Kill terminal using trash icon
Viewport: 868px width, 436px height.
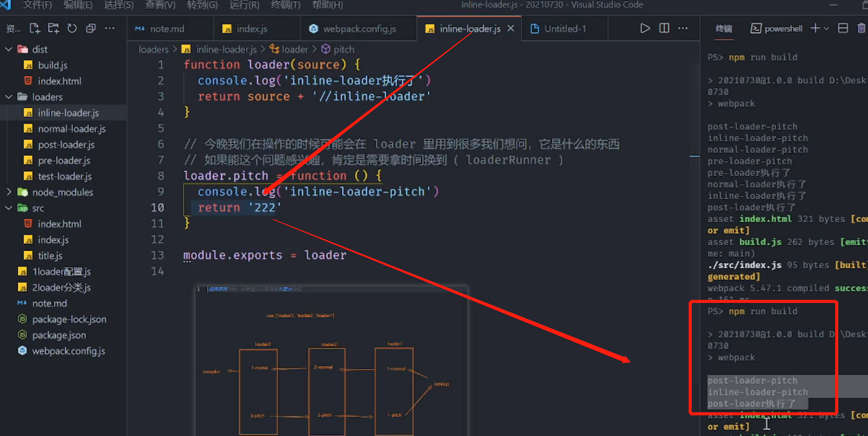point(861,28)
